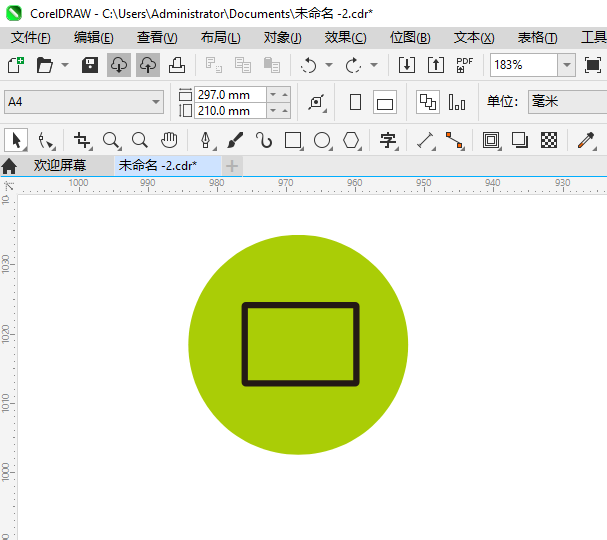
Task: Open the 表格(T) menu
Action: [x=538, y=38]
